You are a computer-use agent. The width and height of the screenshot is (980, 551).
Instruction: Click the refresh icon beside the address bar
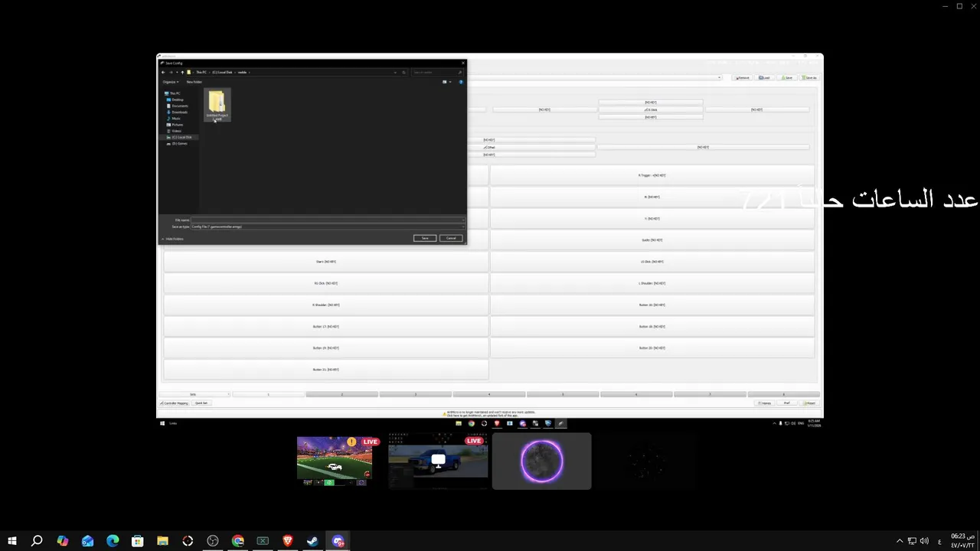click(x=403, y=72)
